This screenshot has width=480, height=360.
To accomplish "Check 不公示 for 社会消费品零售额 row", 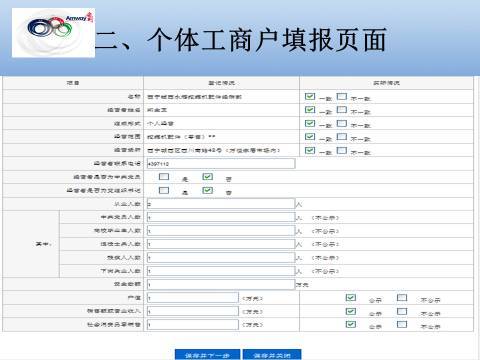I will coord(402,324).
